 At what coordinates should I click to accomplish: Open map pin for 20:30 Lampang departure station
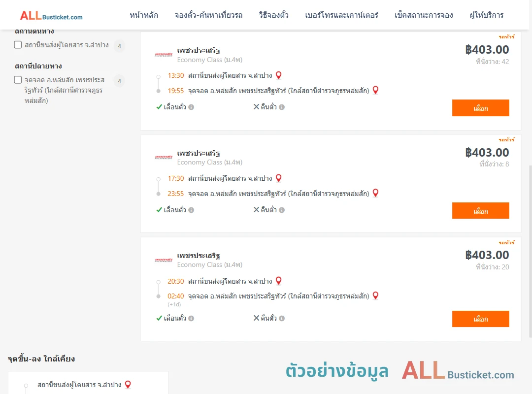[278, 281]
